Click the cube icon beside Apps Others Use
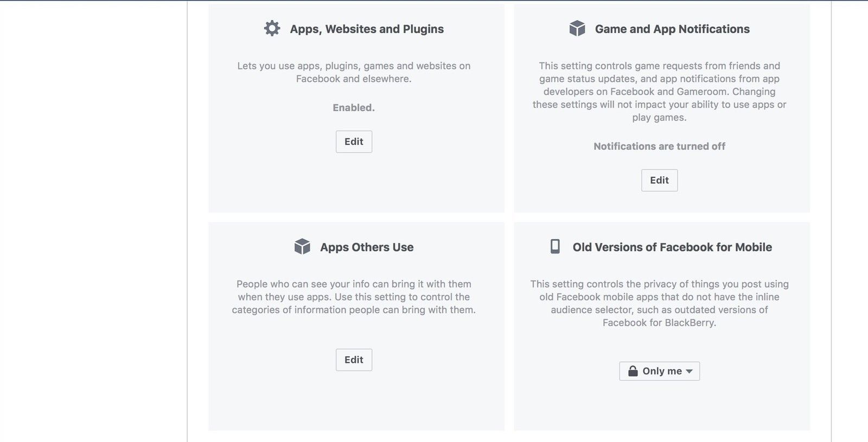This screenshot has width=868, height=442. tap(302, 247)
